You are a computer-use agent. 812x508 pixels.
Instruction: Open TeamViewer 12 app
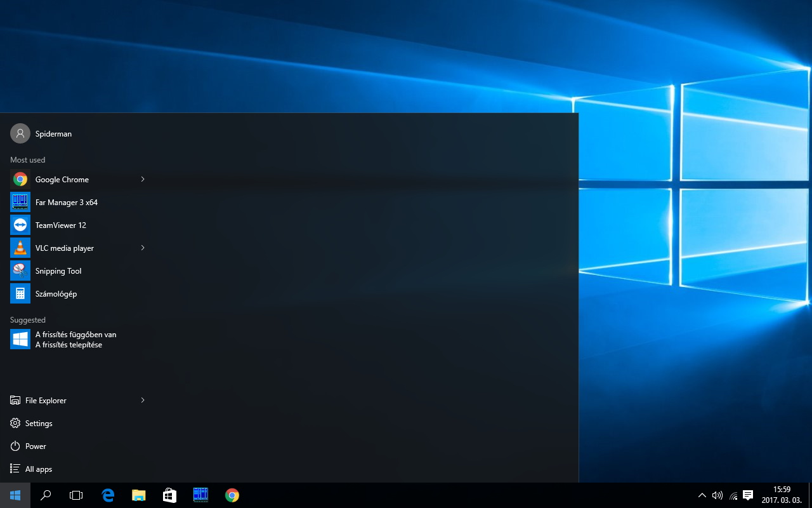click(60, 225)
